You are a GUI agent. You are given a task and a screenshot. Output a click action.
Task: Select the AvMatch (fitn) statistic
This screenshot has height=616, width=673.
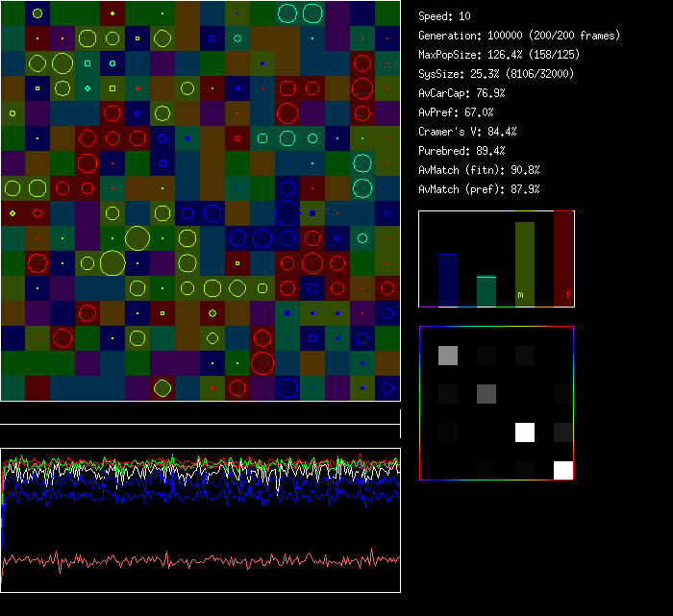point(479,170)
